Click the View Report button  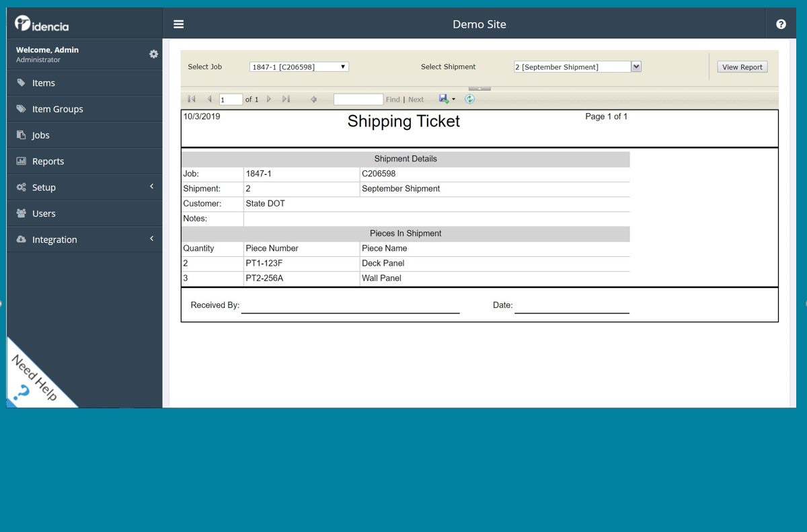click(742, 67)
